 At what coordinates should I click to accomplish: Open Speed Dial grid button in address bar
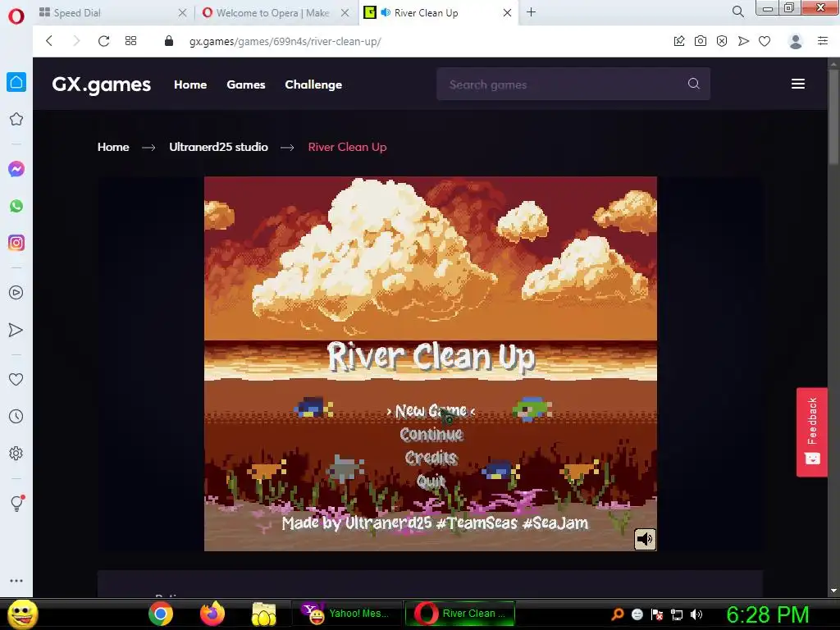coord(130,41)
